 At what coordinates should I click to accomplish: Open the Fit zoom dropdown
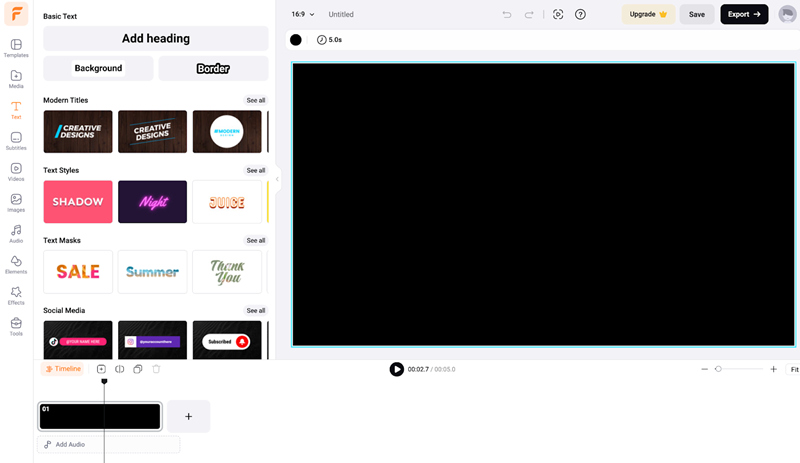click(794, 370)
